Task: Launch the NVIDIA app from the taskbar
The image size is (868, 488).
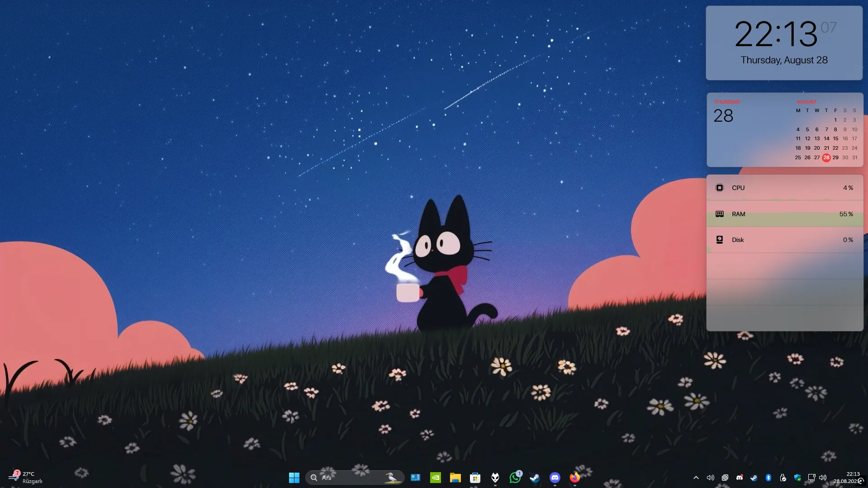Action: tap(435, 478)
